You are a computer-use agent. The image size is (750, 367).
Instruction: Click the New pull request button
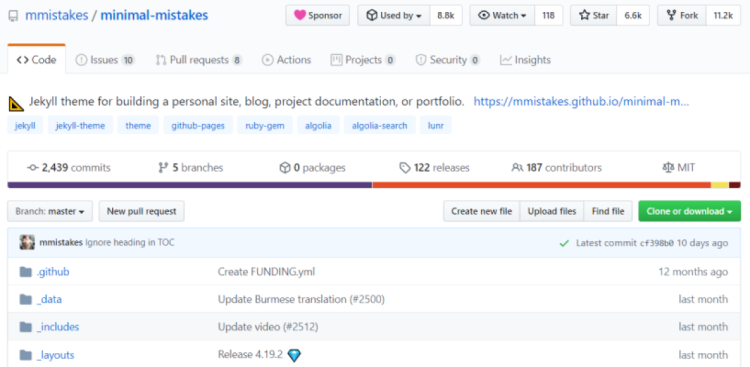[142, 211]
